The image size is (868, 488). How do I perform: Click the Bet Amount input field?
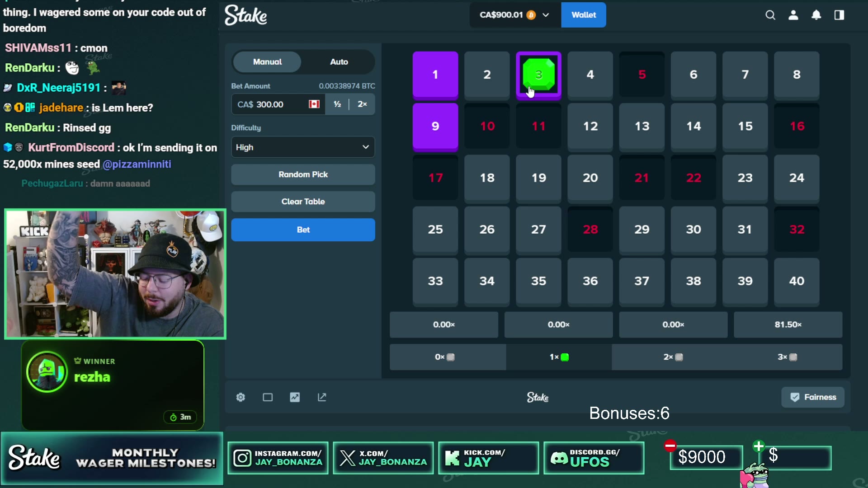278,104
